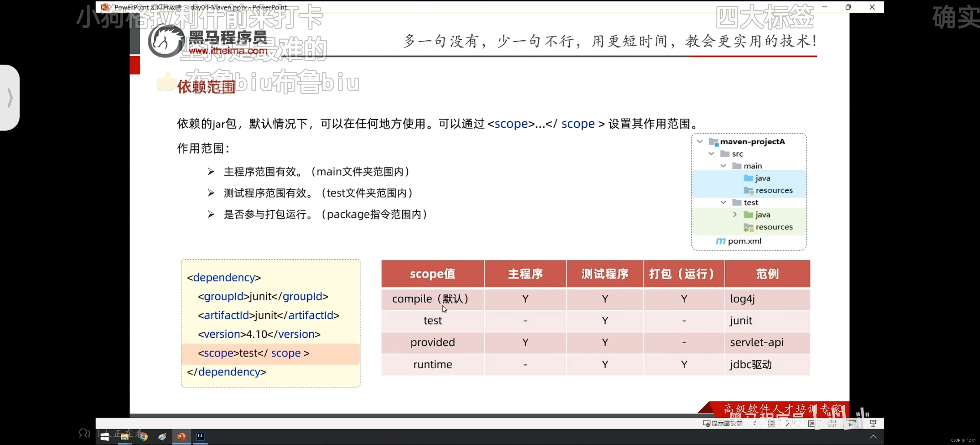The image size is (980, 445).
Task: Click the version 4.10 line
Action: click(259, 334)
